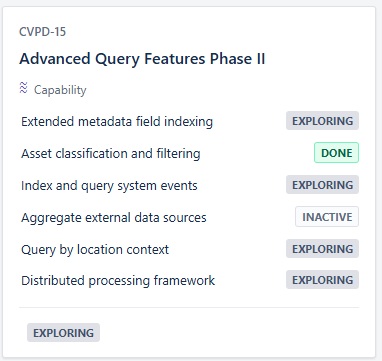Image resolution: width=382 pixels, height=361 pixels.
Task: Click the divider line above card status
Action: click(x=189, y=307)
